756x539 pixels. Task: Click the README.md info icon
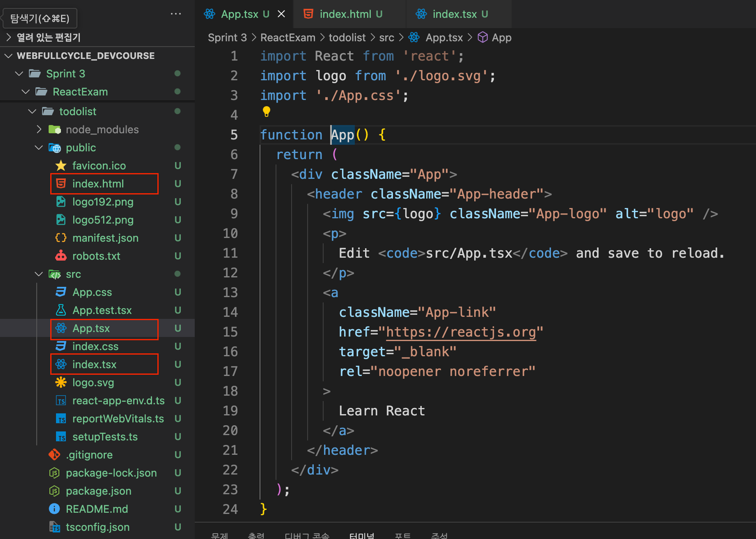pos(54,509)
